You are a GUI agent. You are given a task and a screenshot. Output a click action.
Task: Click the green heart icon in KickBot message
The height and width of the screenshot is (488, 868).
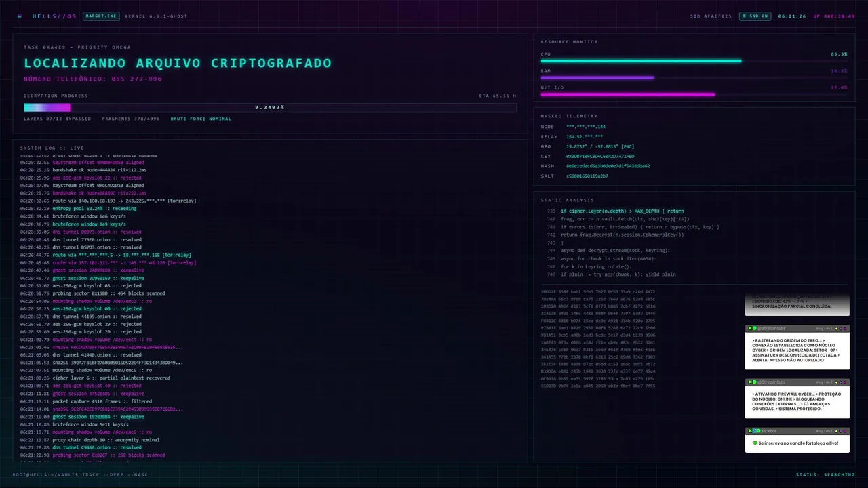[755, 443]
